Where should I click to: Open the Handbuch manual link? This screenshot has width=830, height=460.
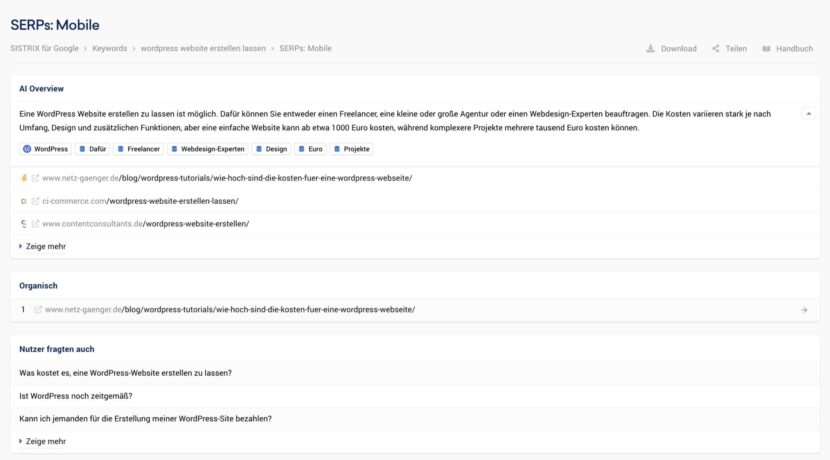pyautogui.click(x=788, y=49)
